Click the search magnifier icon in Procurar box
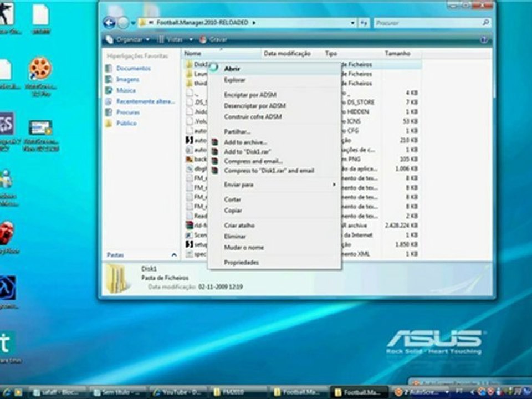The height and width of the screenshot is (399, 532). click(485, 23)
